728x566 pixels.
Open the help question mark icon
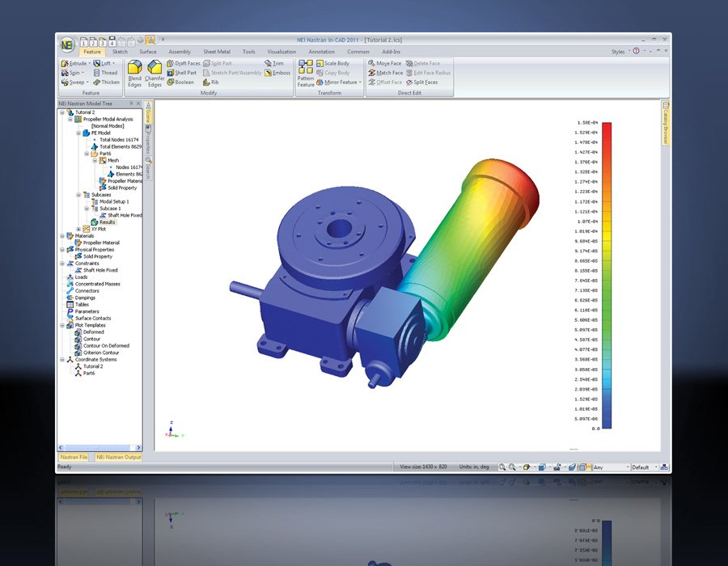pyautogui.click(x=636, y=52)
